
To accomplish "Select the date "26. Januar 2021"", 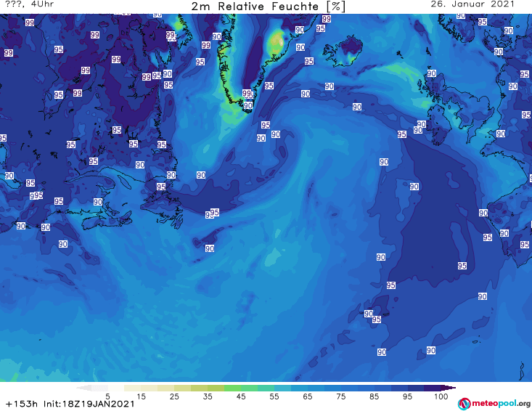I will click(472, 4).
